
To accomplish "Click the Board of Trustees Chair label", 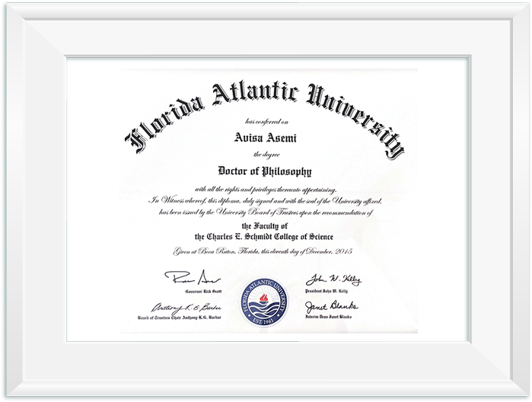I will tap(179, 317).
